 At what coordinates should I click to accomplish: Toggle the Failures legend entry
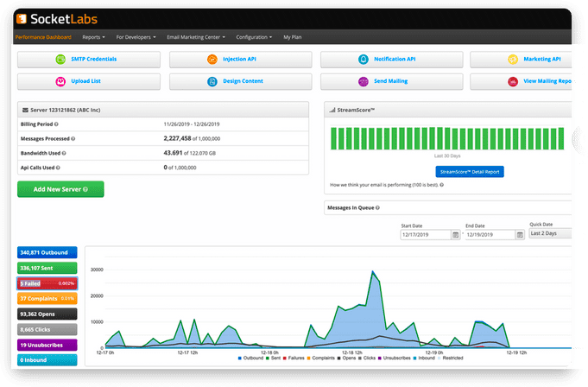coord(294,358)
